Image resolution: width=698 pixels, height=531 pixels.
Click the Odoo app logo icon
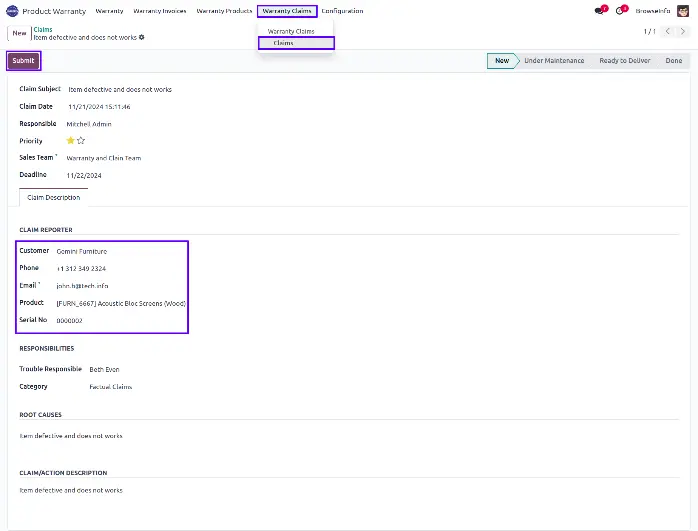pyautogui.click(x=12, y=11)
